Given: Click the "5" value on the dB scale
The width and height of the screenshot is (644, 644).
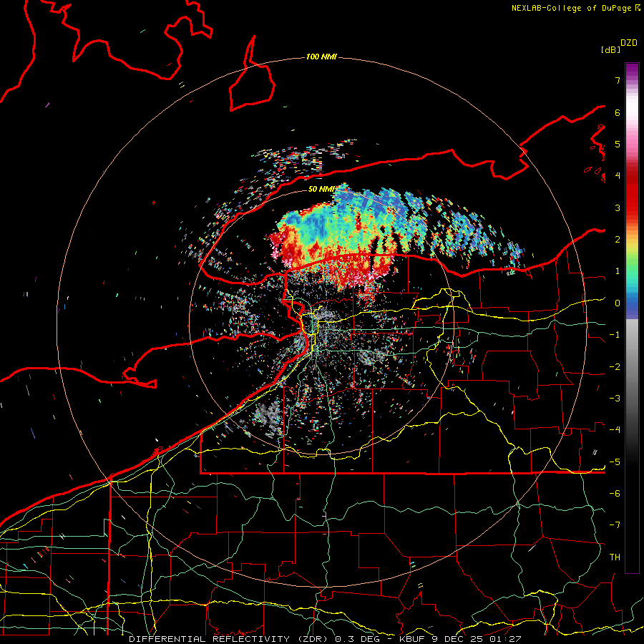Looking at the screenshot, I should click(618, 144).
